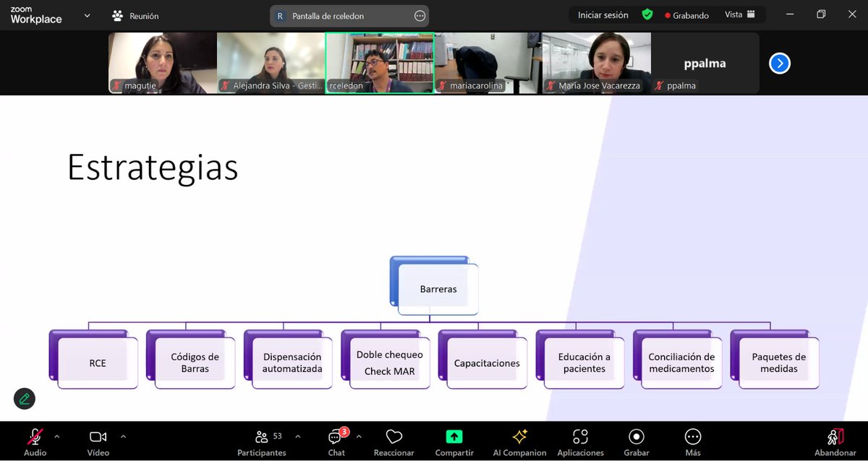The image size is (868, 461).
Task: Click muted mic icon on mariacarolina
Action: coord(442,86)
